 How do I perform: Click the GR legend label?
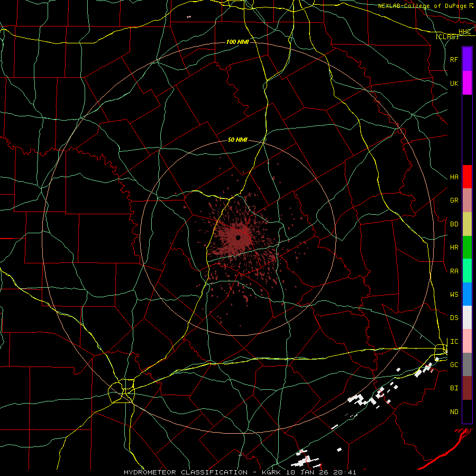[x=454, y=200]
